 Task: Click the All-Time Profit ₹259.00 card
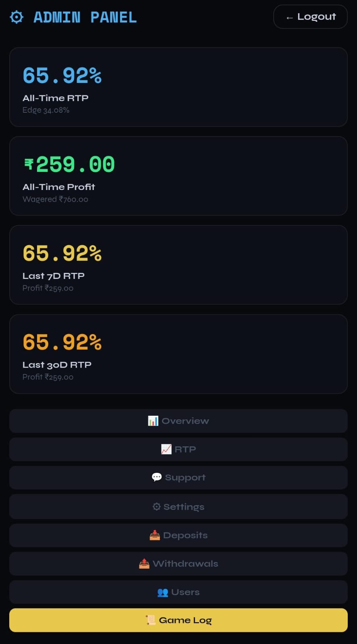[178, 176]
